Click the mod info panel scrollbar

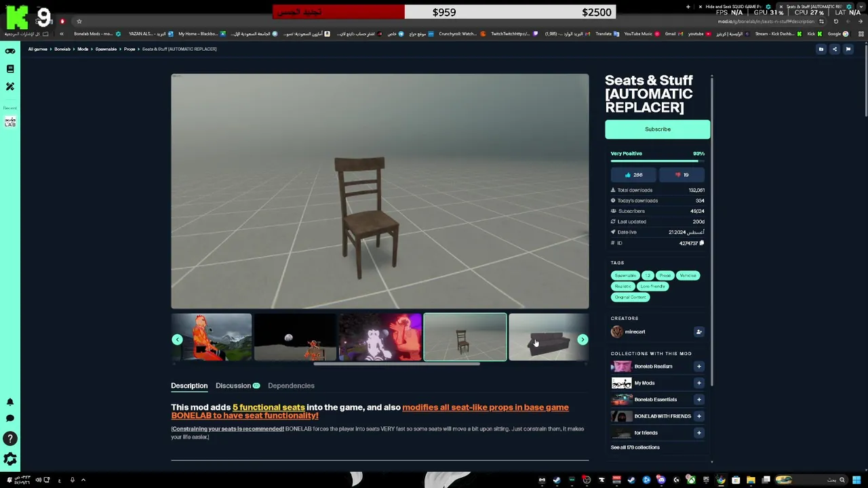712,230
